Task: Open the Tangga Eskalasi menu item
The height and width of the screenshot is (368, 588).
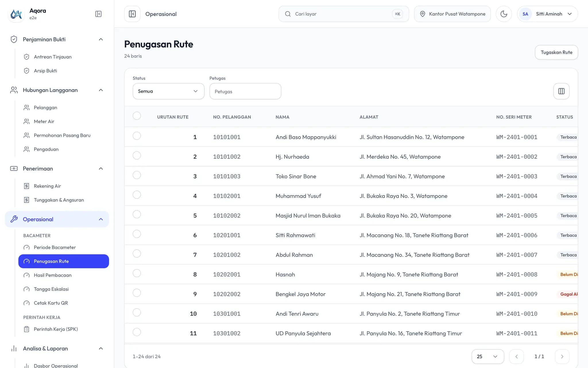Action: click(x=64, y=289)
